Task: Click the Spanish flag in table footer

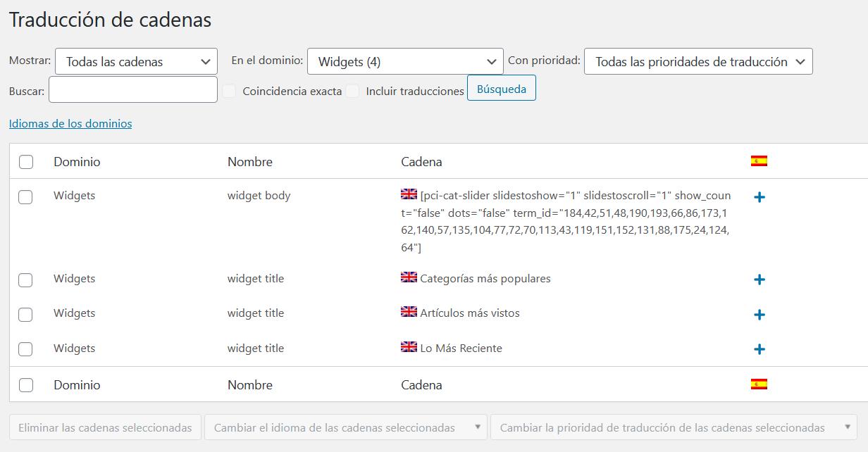Action: pyautogui.click(x=759, y=384)
